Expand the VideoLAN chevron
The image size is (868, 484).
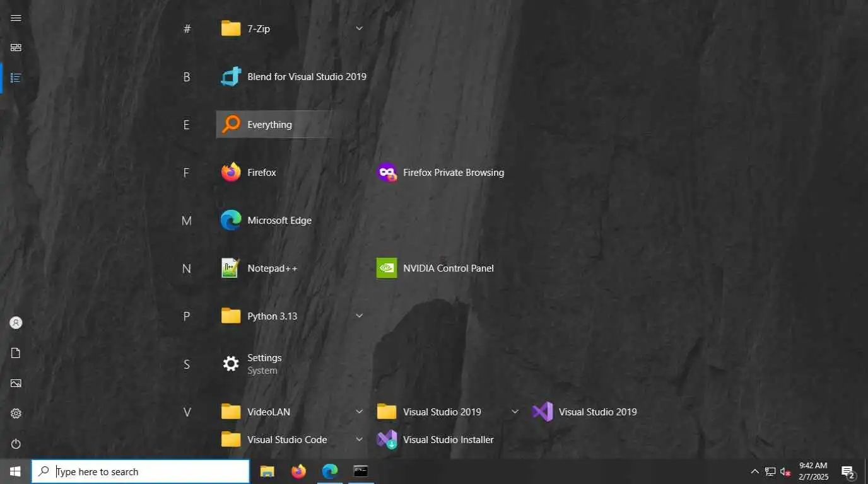click(359, 412)
